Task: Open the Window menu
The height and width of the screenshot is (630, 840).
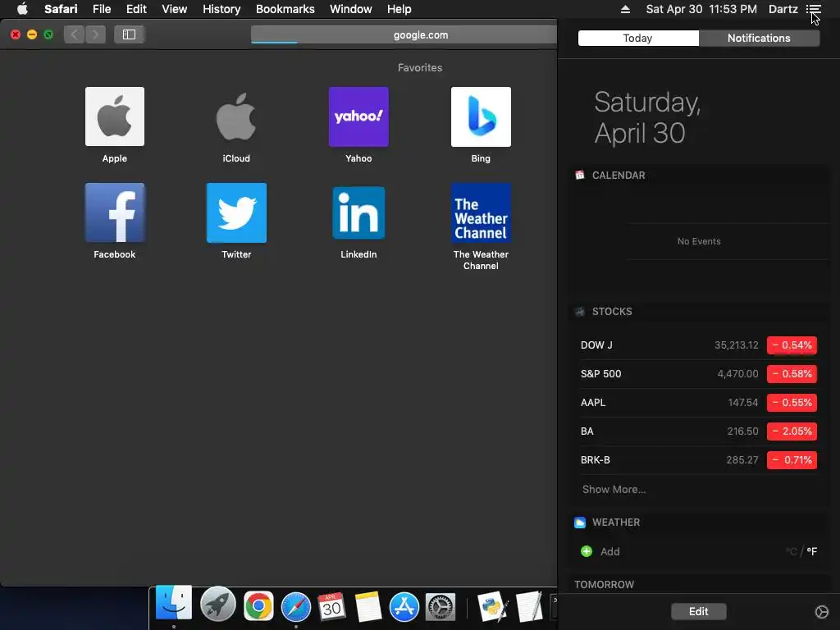Action: point(351,9)
